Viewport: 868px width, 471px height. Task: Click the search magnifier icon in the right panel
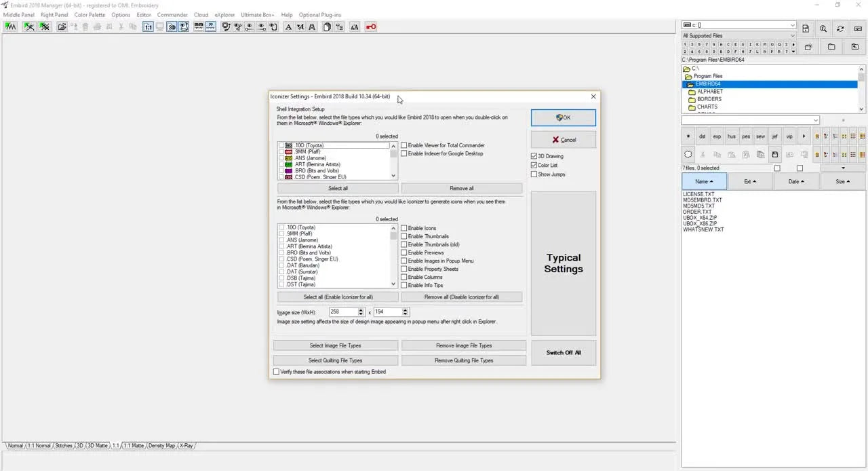pos(823,29)
